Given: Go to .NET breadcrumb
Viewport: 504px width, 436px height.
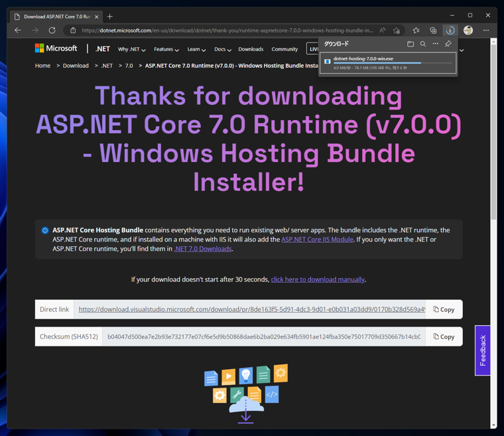Looking at the screenshot, I should 107,66.
